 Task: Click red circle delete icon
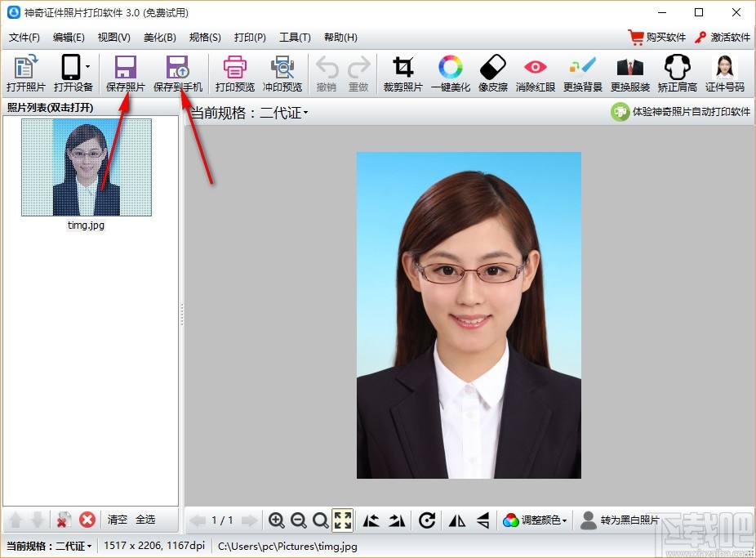pyautogui.click(x=87, y=520)
